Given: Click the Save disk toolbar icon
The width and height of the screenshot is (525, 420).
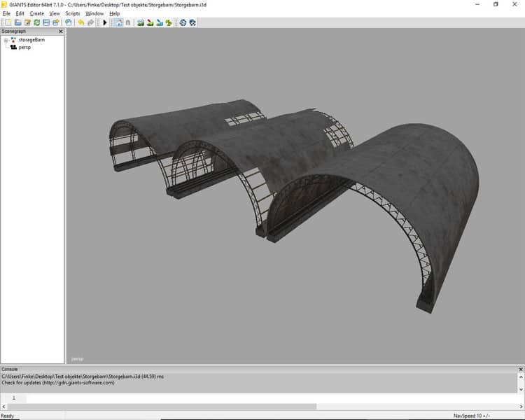Looking at the screenshot, I should coord(46,22).
